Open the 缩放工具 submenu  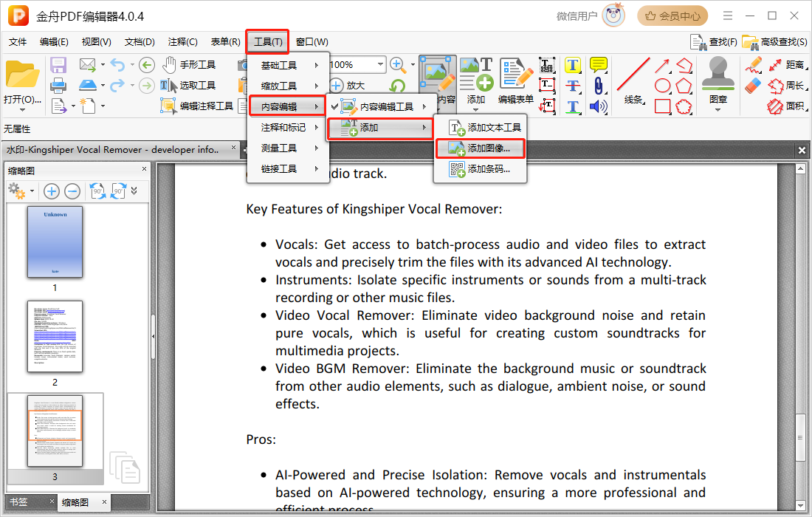[x=288, y=86]
